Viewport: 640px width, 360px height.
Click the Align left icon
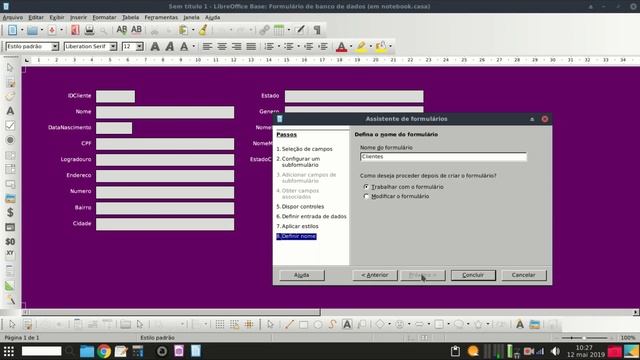tap(207, 47)
